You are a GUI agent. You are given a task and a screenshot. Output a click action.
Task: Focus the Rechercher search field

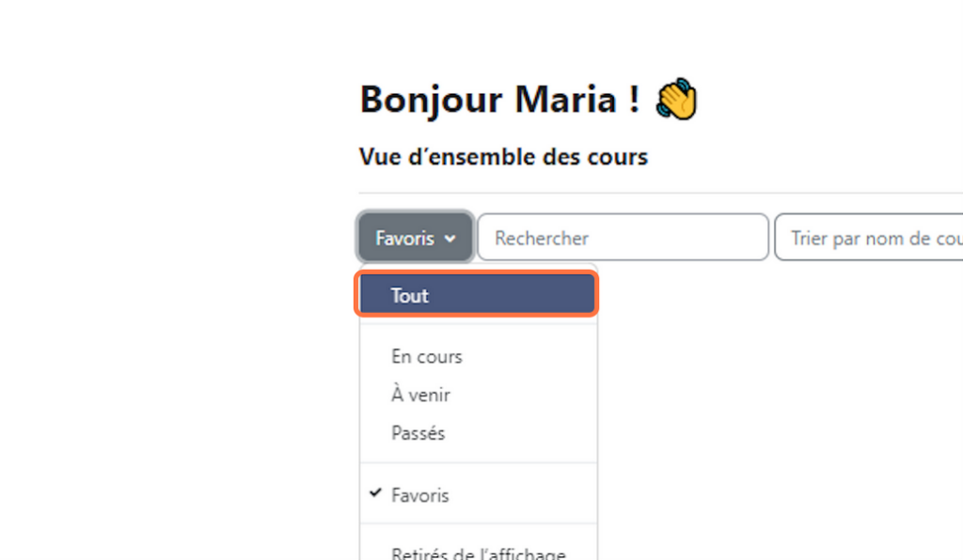pos(623,238)
